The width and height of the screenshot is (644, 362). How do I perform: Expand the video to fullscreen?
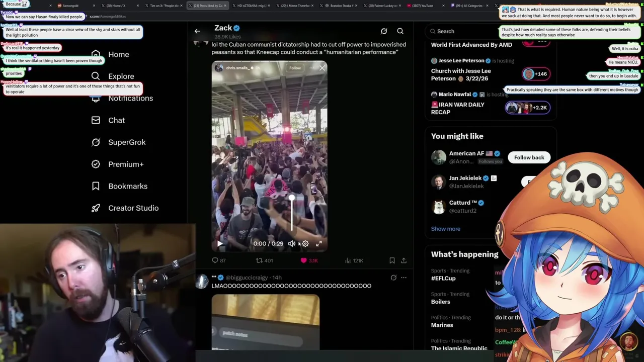coord(319,243)
